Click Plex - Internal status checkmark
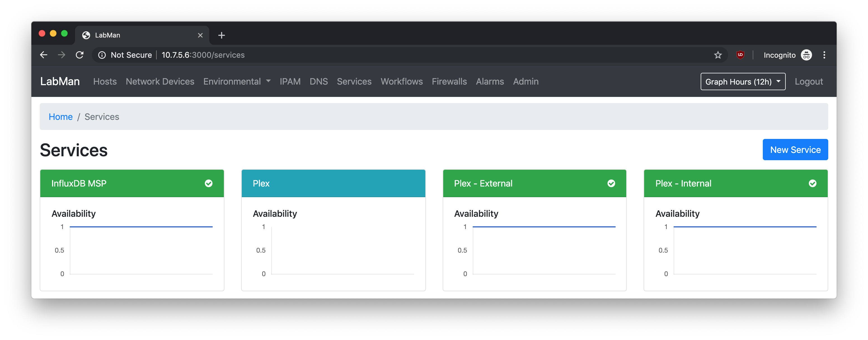 tap(812, 183)
